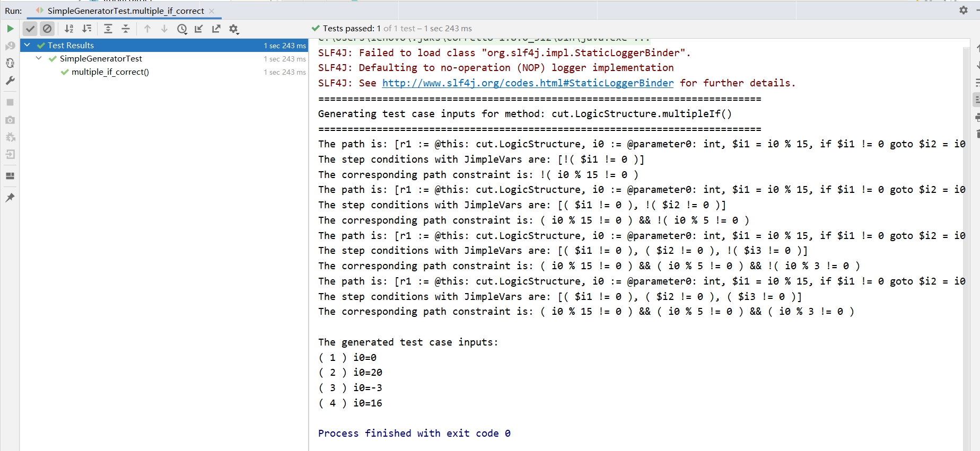Click 'Tests passed: 1' status text
Screen dimensions: 980x451
coord(352,28)
